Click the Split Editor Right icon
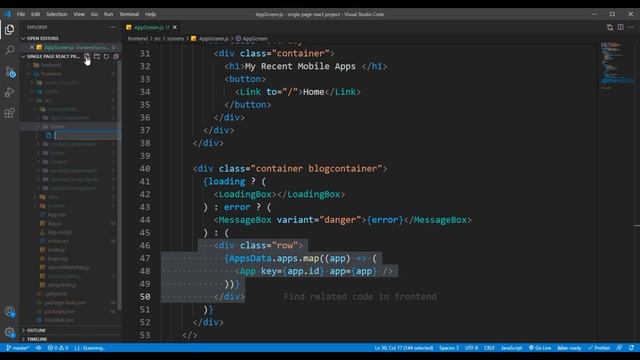This screenshot has width=640, height=360. (x=620, y=27)
